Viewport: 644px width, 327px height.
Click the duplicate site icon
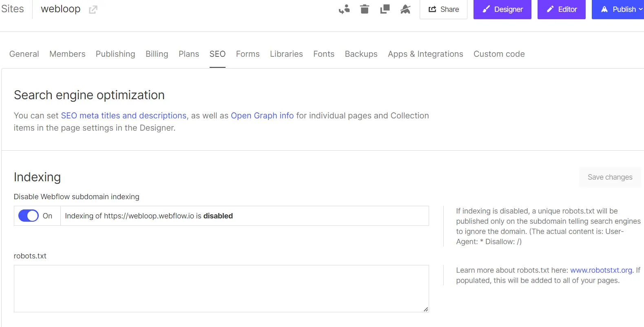tap(385, 9)
